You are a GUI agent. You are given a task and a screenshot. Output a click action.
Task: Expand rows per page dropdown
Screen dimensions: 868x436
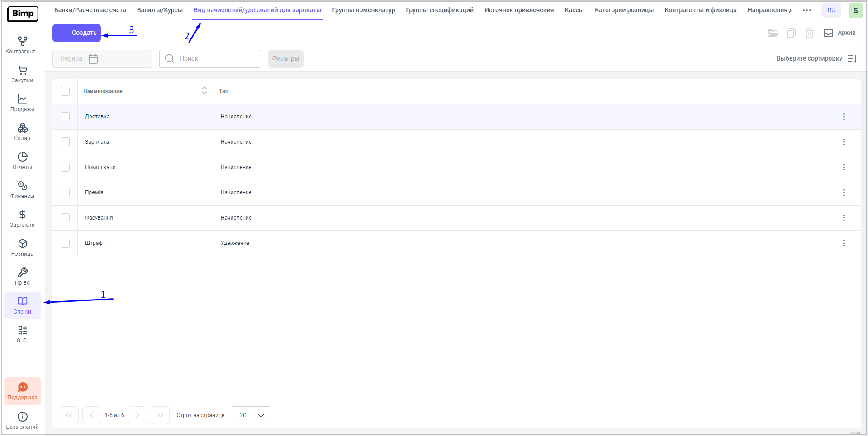[x=251, y=415]
